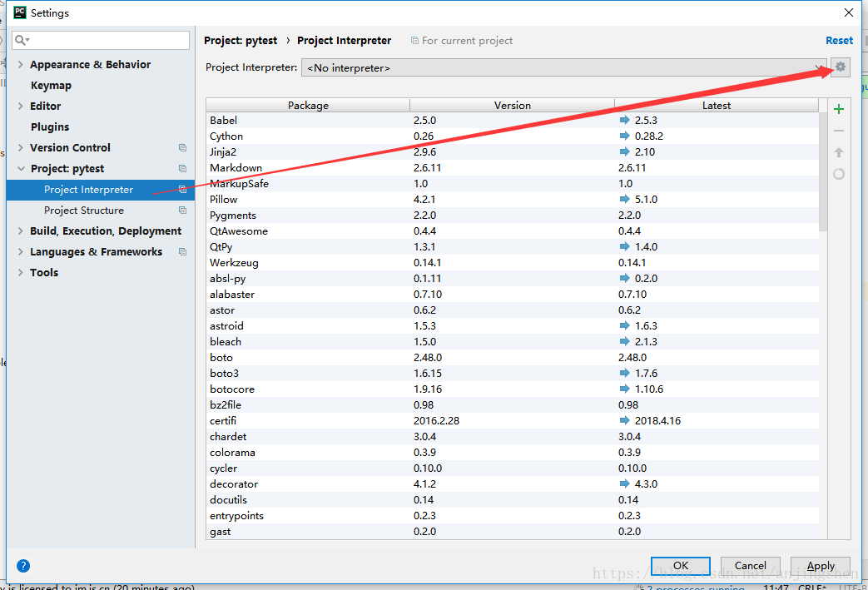Click the project-level icon beside Project Structure
The width and height of the screenshot is (868, 590).
(x=183, y=211)
